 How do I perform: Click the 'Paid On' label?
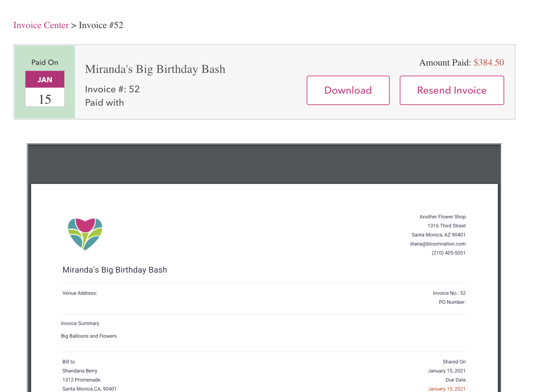click(45, 63)
